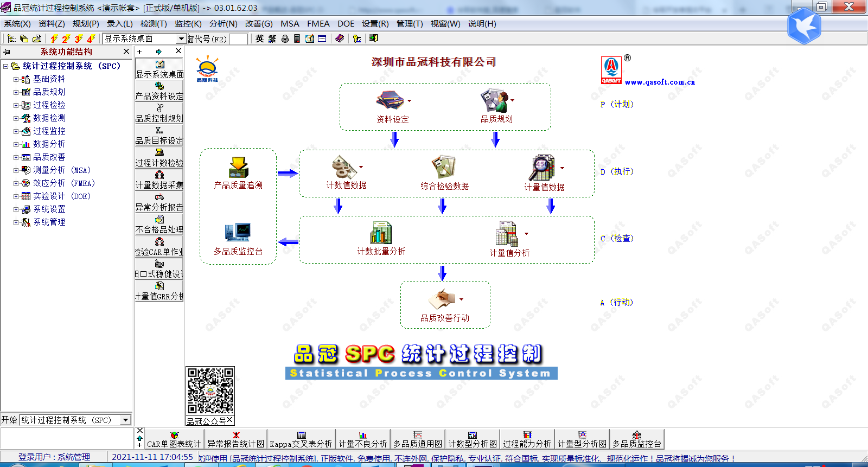Switch to traditional Chinese 繁 icon
868x467 pixels.
272,39
